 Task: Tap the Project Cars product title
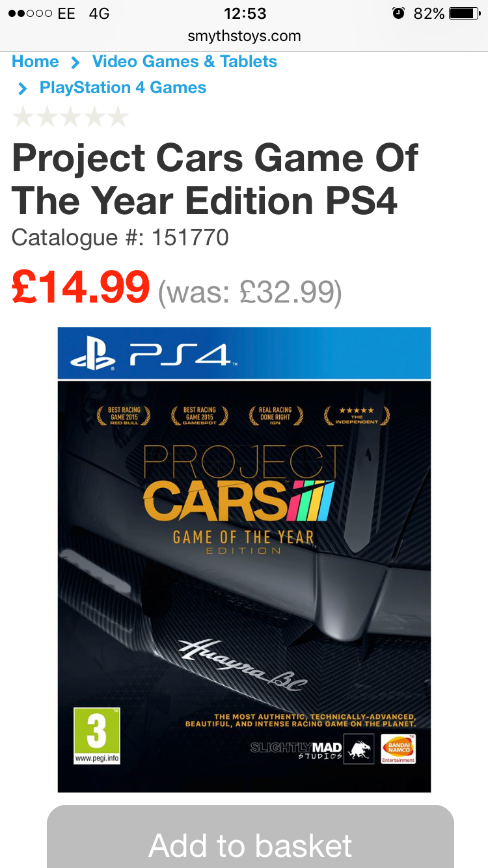coord(215,179)
